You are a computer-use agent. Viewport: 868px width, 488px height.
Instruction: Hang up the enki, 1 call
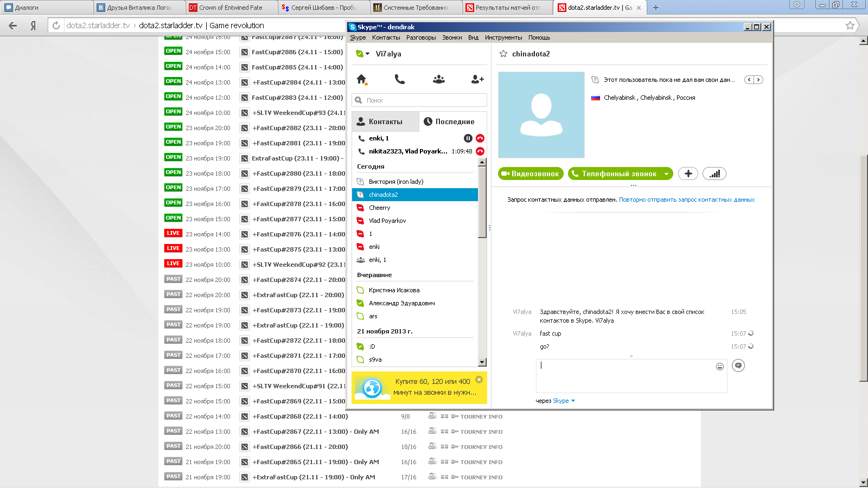tap(480, 138)
